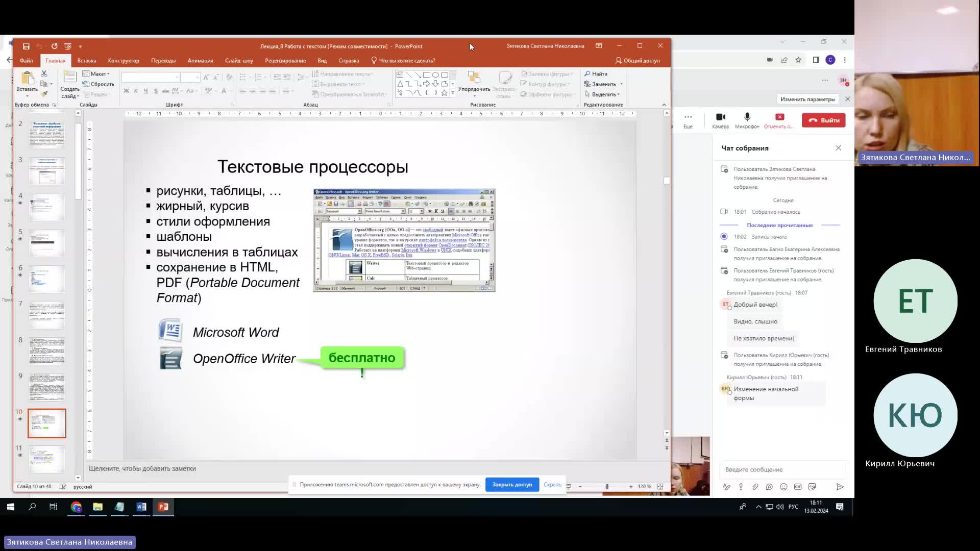980x551 pixels.
Task: Open the font name combo box
Action: [151, 77]
